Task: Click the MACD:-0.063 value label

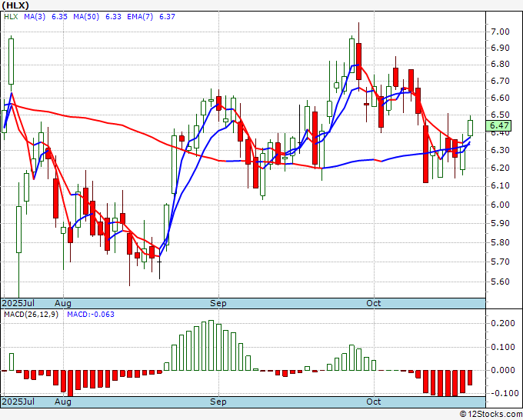Action: pos(91,315)
